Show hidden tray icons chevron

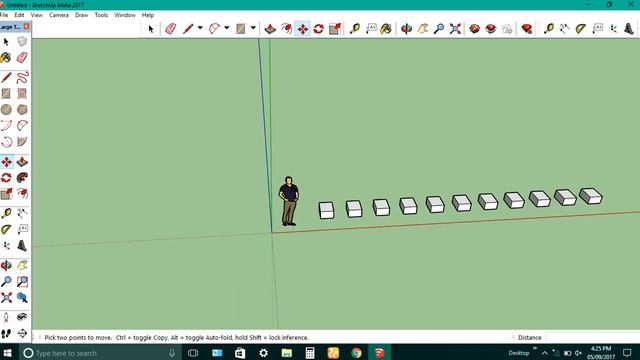[x=545, y=353]
